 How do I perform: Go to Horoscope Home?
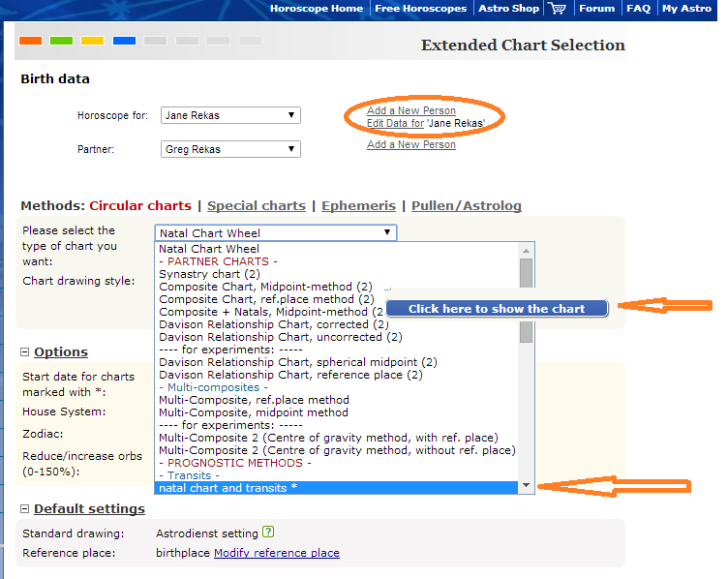coord(317,9)
